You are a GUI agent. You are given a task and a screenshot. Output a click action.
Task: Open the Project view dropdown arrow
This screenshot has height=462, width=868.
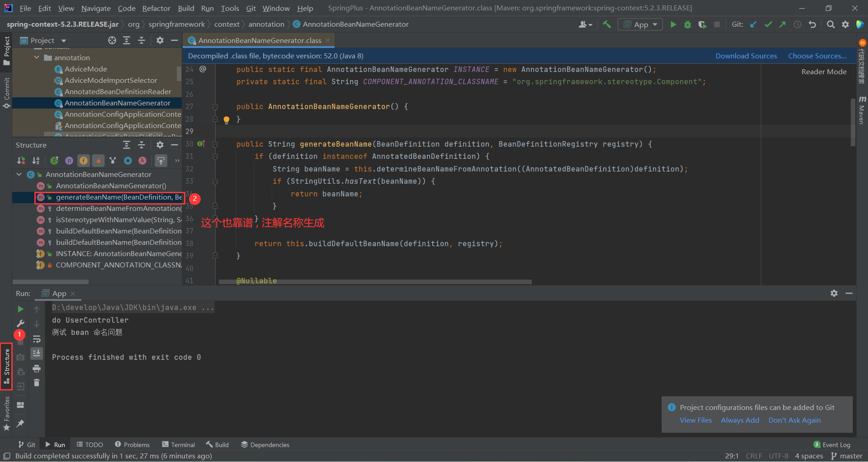[x=64, y=41]
